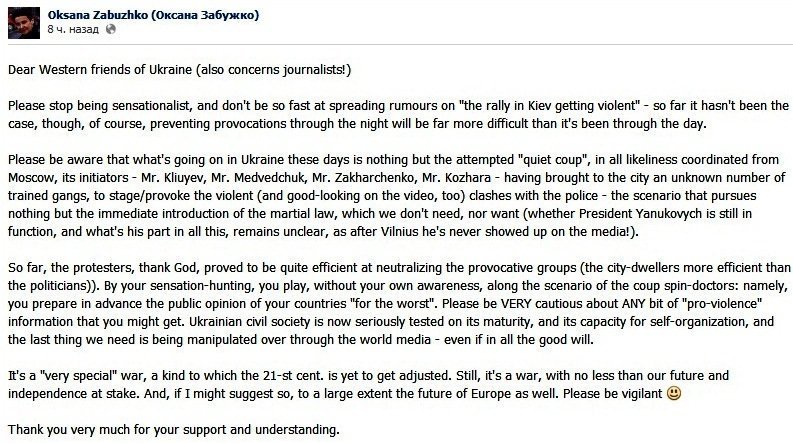Click the "Dear Western friends of Ukraine" greeting line
Image resolution: width=793 pixels, height=443 pixels.
pos(180,70)
